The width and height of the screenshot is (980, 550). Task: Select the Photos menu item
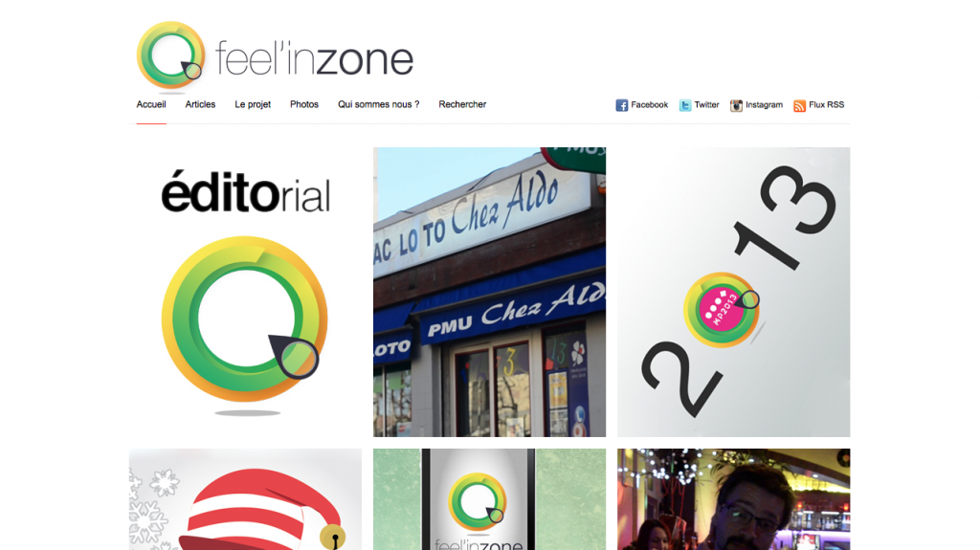click(304, 104)
